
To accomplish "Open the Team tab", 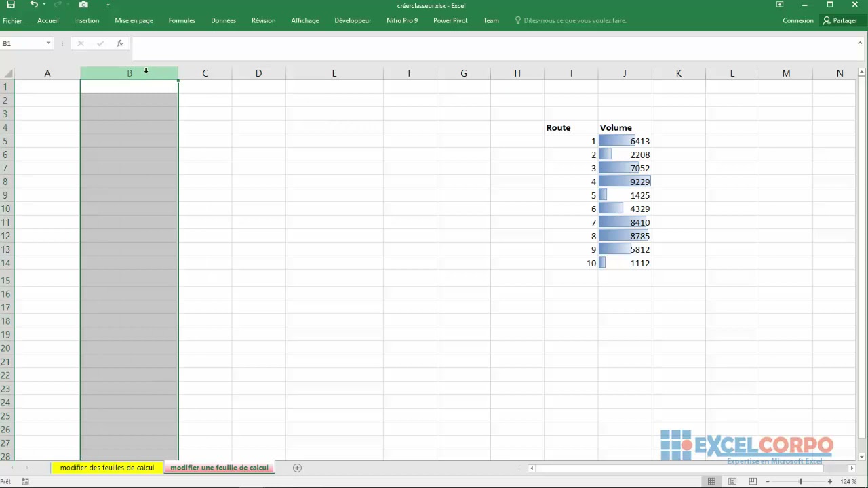I will (491, 20).
